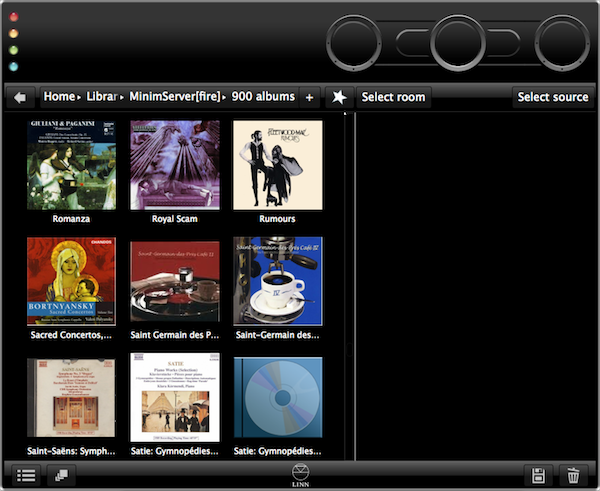
Task: Switch to list view icon
Action: point(26,475)
